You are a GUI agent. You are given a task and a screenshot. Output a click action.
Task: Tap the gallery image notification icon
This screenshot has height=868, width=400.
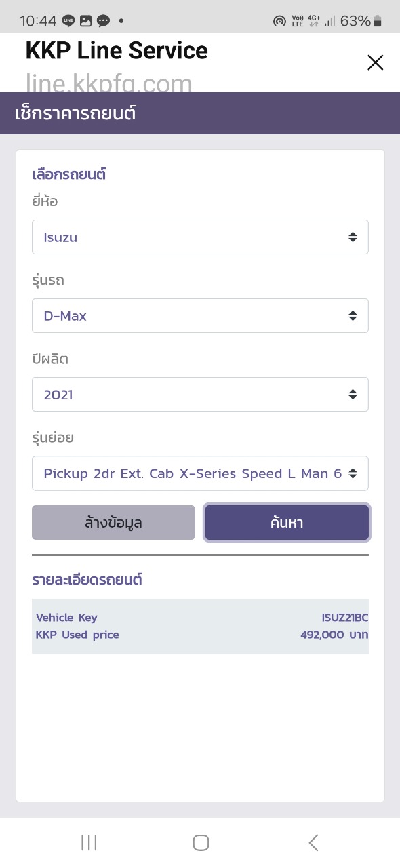85,21
